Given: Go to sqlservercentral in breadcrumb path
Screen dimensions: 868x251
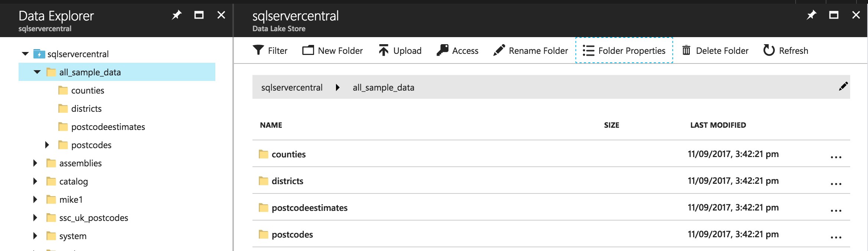Looking at the screenshot, I should tap(292, 88).
